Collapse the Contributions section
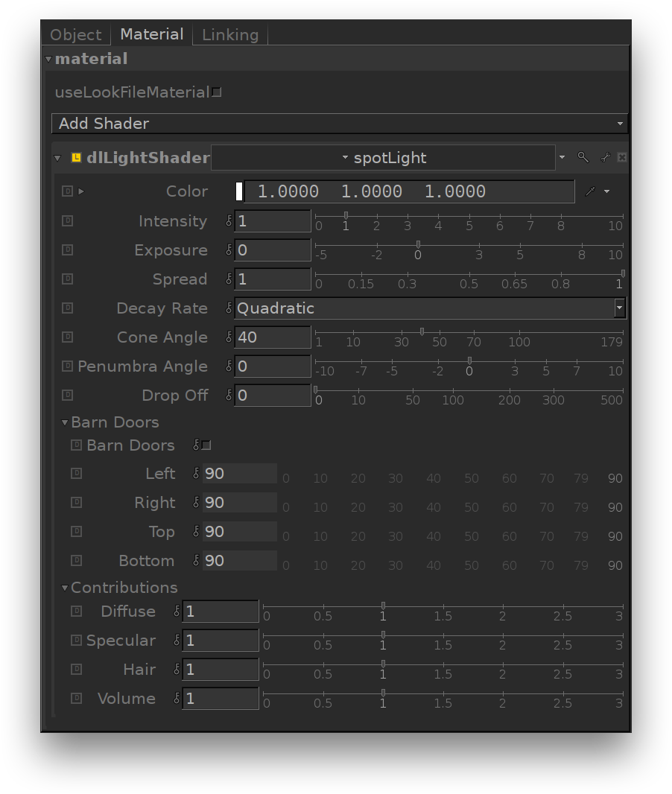 (65, 588)
